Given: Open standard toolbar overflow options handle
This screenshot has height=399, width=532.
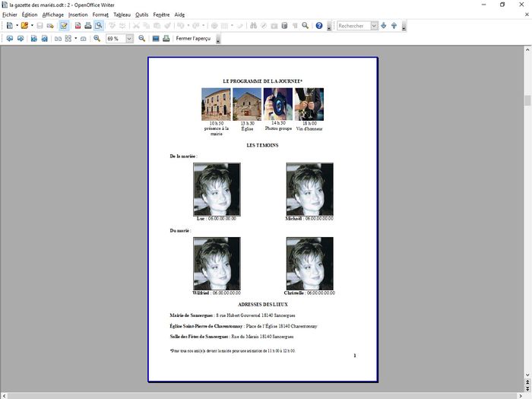Looking at the screenshot, I should [329, 26].
